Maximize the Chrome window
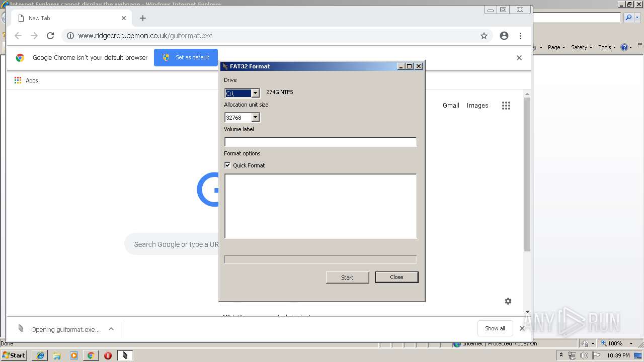 coord(503,10)
